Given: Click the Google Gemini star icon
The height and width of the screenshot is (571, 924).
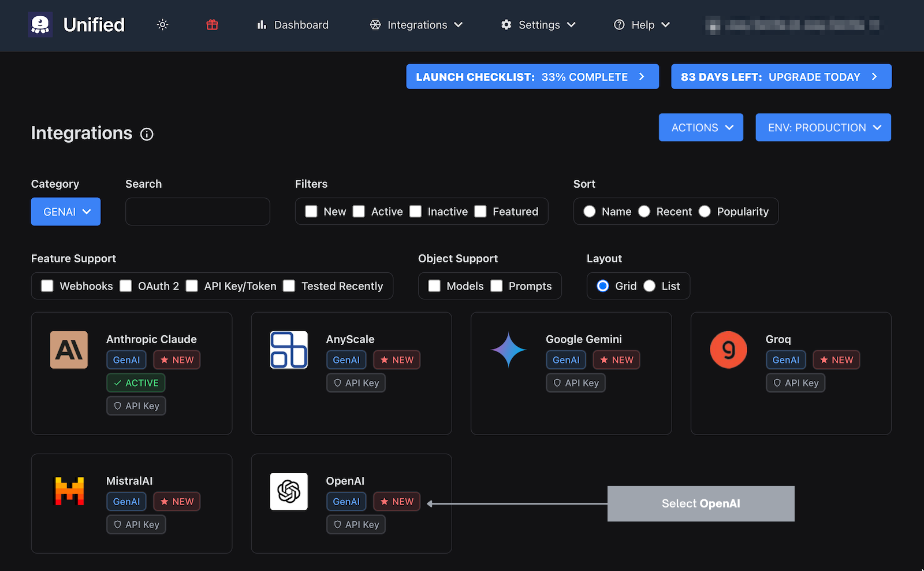Looking at the screenshot, I should 509,350.
